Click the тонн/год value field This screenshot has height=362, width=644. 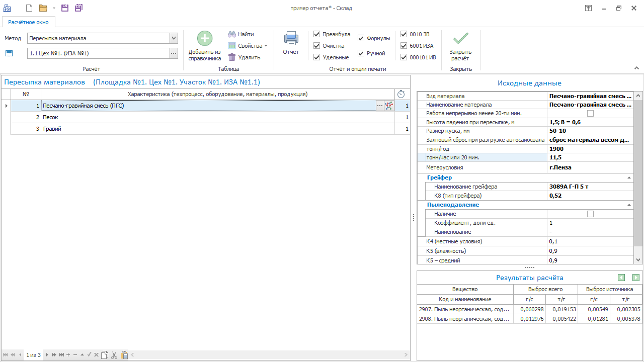(589, 149)
